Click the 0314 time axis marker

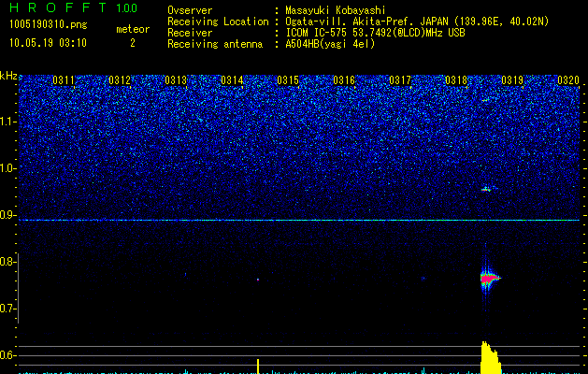[232, 80]
